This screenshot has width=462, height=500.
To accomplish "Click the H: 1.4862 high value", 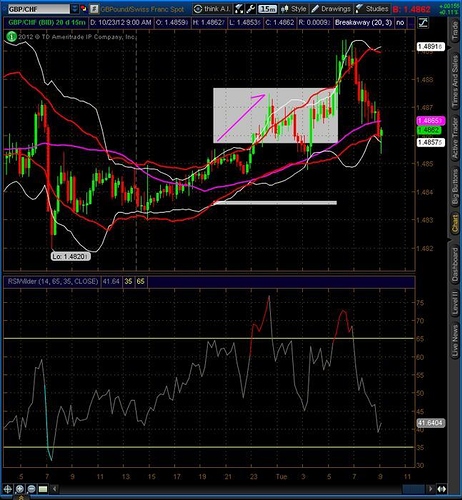I will pos(209,23).
